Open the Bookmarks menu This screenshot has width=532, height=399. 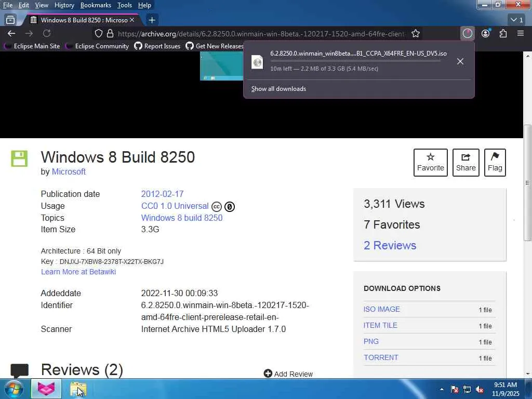96,5
